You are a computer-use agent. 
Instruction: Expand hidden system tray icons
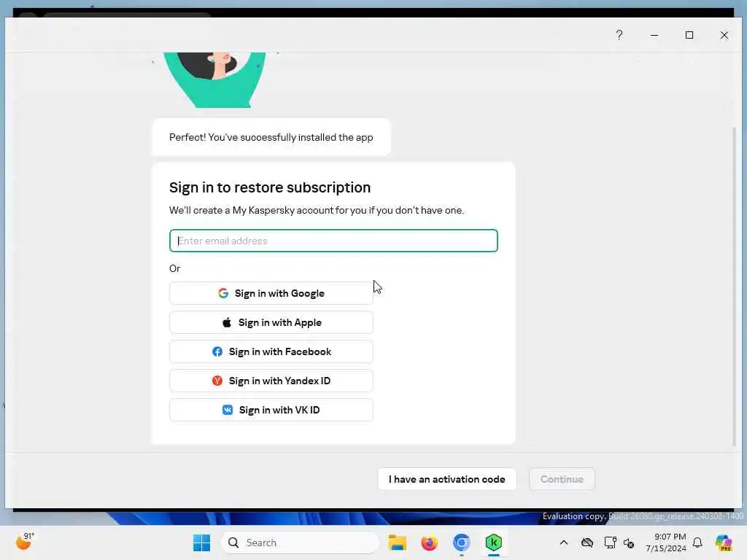coord(564,542)
